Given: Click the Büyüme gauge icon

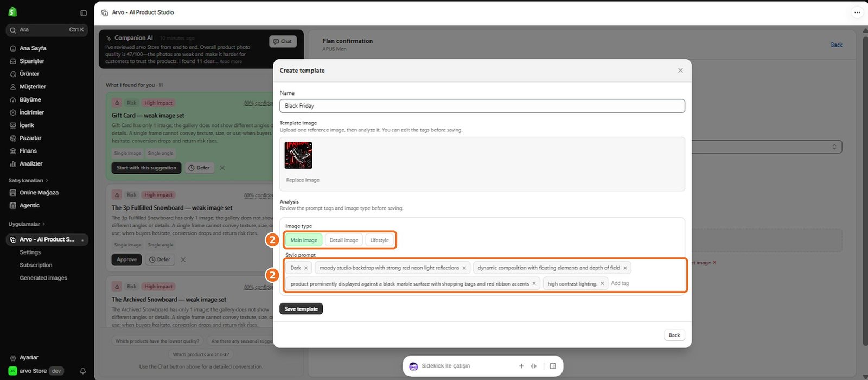Looking at the screenshot, I should (x=13, y=100).
